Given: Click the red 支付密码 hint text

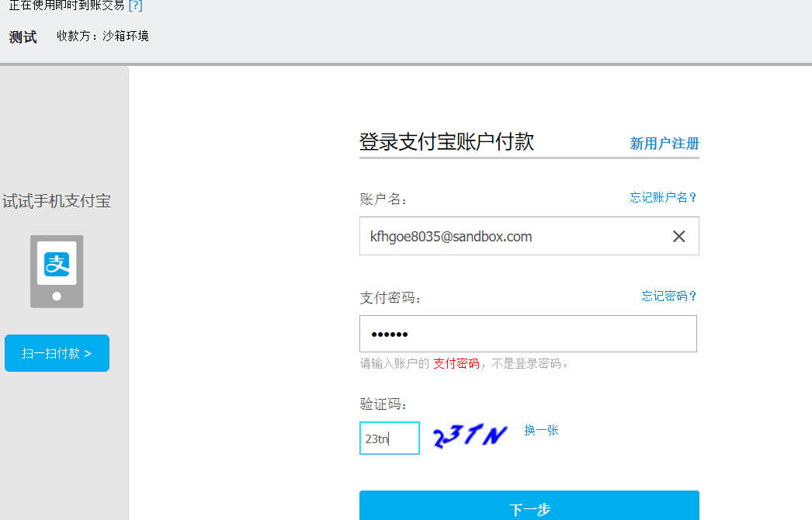Looking at the screenshot, I should coord(456,363).
